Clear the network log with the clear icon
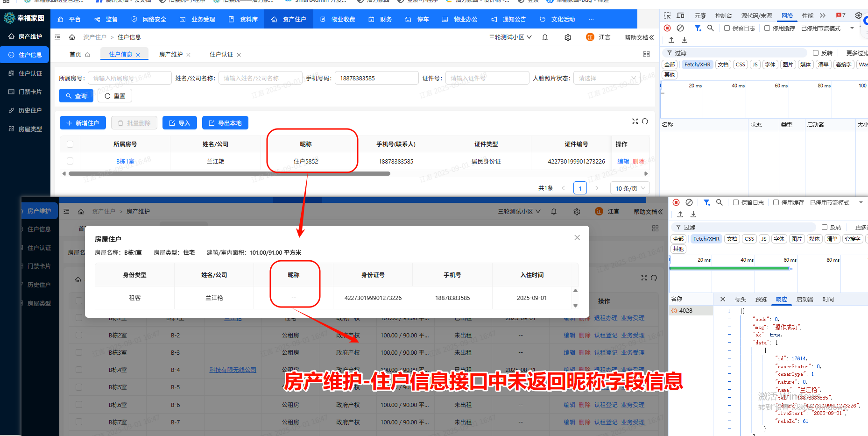 click(x=680, y=28)
